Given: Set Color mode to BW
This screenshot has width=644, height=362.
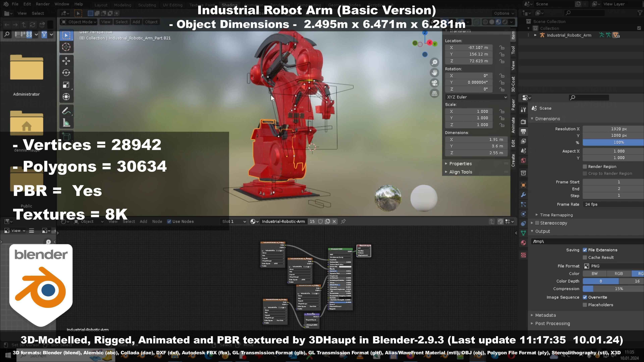Looking at the screenshot, I should pos(595,274).
